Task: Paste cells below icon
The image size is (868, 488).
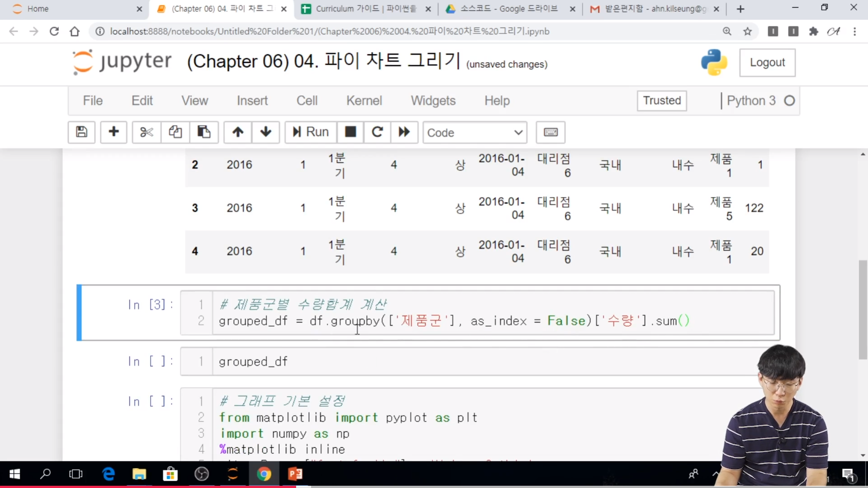Action: (204, 132)
